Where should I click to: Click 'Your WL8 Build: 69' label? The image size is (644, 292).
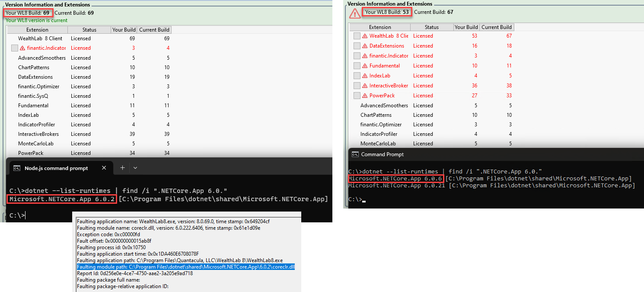tap(28, 13)
